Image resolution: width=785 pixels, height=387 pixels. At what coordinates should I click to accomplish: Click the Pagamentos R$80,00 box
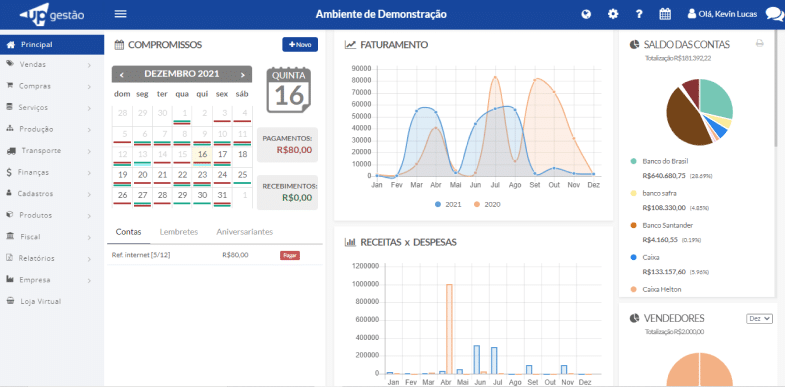pos(287,145)
